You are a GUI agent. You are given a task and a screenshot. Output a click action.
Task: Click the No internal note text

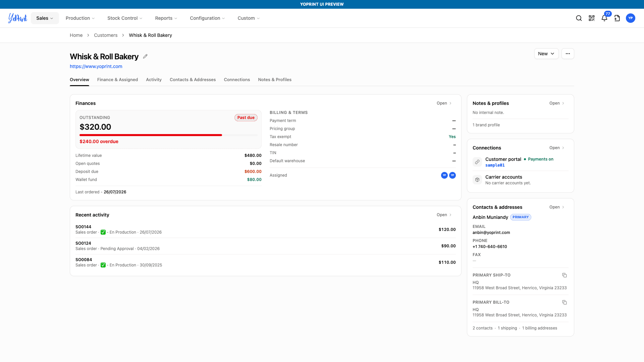[488, 113]
